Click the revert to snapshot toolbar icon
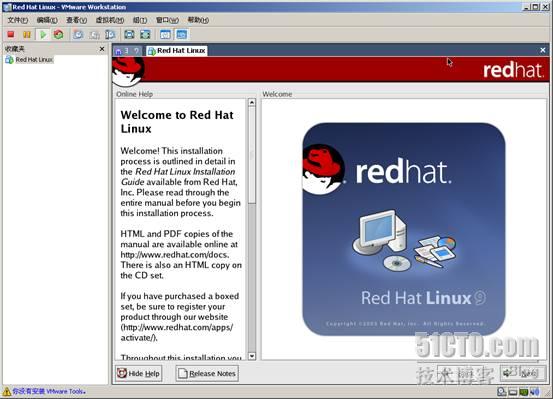This screenshot has width=553, height=399. coord(94,35)
